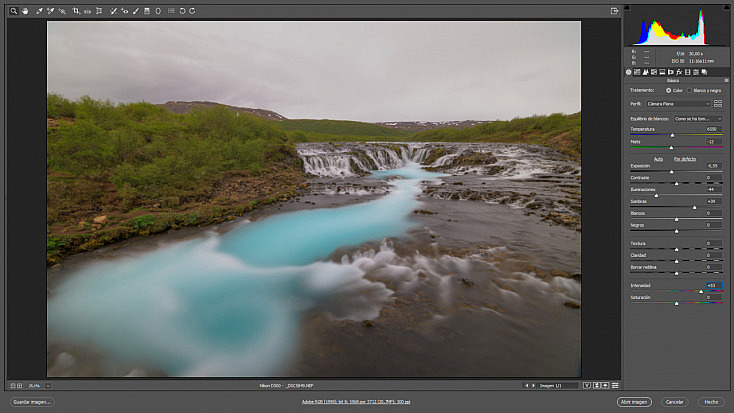Select the Transform tool
This screenshot has width=734, height=413.
coord(99,11)
